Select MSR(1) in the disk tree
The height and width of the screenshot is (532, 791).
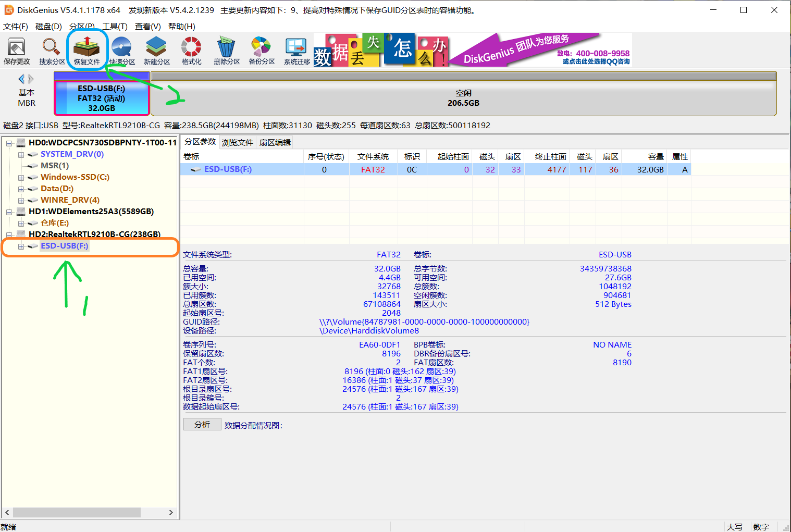coord(55,165)
